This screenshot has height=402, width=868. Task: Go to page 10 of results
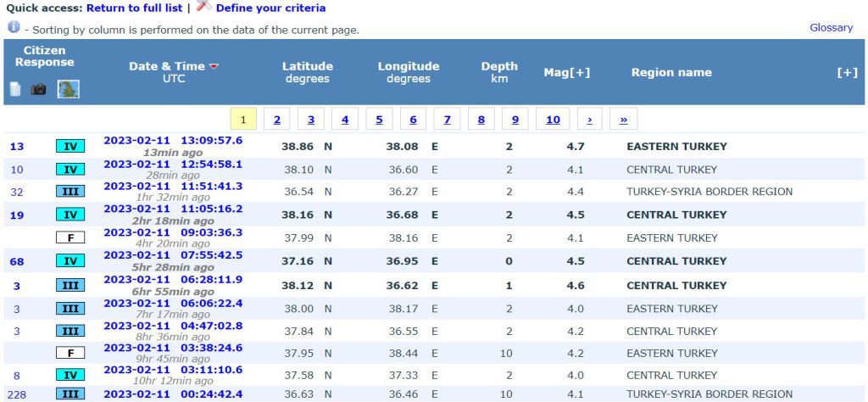(x=553, y=120)
